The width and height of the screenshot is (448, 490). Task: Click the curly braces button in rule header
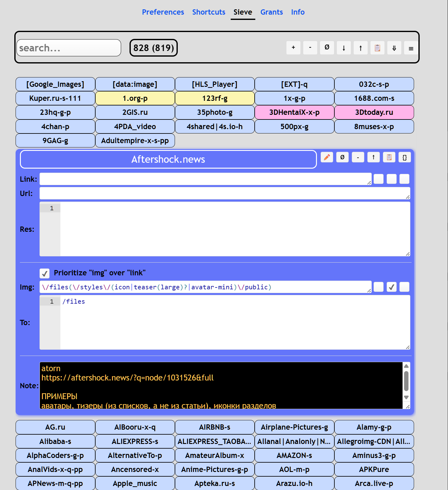coord(405,157)
